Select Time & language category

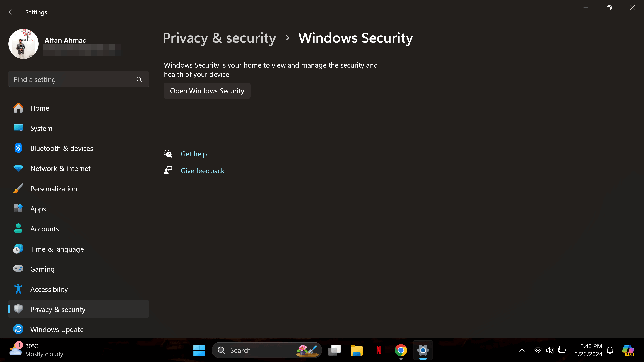[x=57, y=249]
